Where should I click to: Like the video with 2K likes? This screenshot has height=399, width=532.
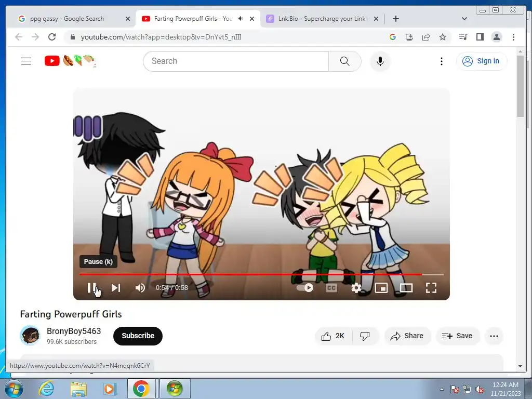[333, 336]
